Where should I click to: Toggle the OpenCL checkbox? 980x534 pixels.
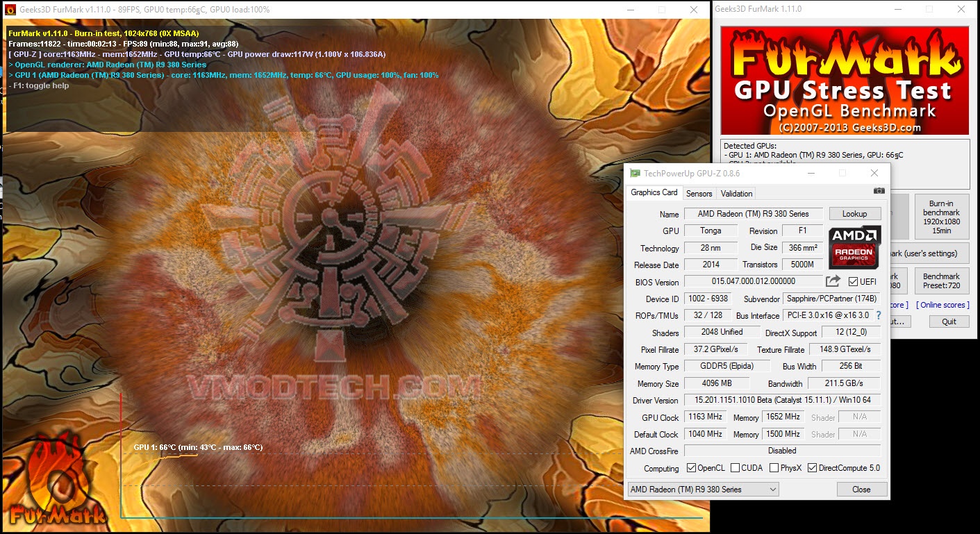click(x=691, y=468)
